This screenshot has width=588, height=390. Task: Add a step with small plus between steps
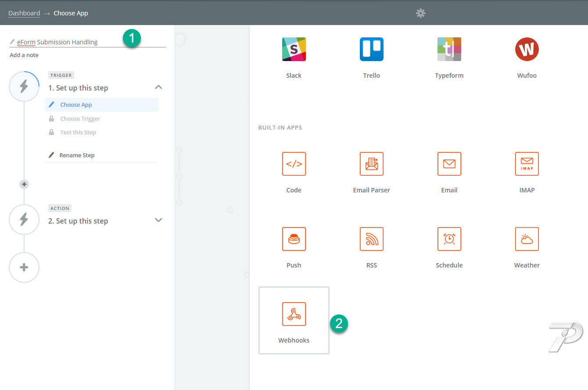tap(24, 184)
